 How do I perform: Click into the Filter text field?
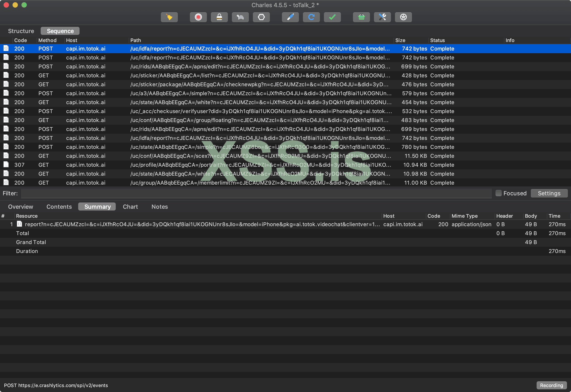(256, 193)
